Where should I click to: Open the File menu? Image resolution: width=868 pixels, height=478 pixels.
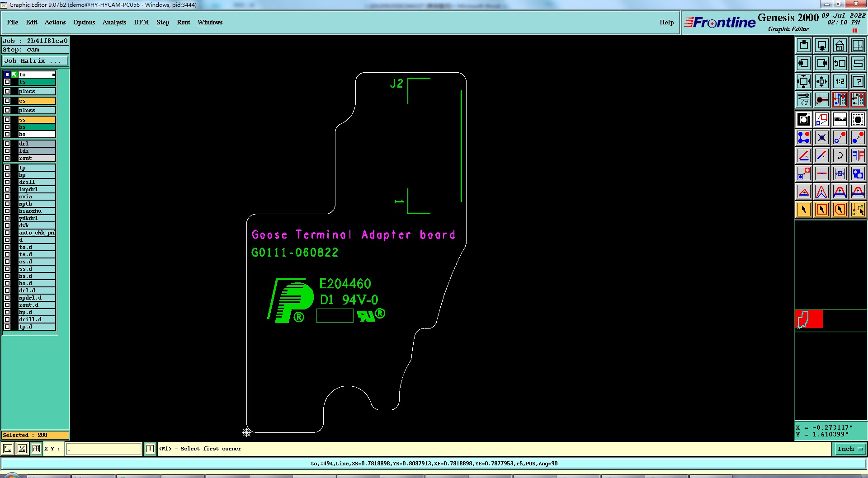(x=13, y=22)
